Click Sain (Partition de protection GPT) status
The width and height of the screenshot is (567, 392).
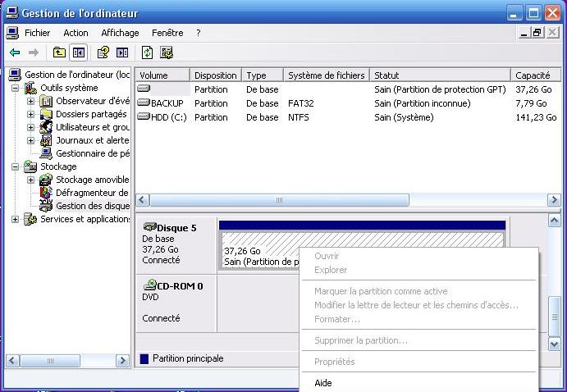point(440,89)
